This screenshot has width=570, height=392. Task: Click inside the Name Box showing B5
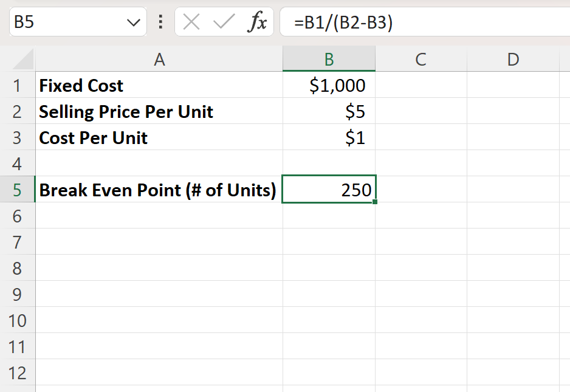[x=61, y=22]
